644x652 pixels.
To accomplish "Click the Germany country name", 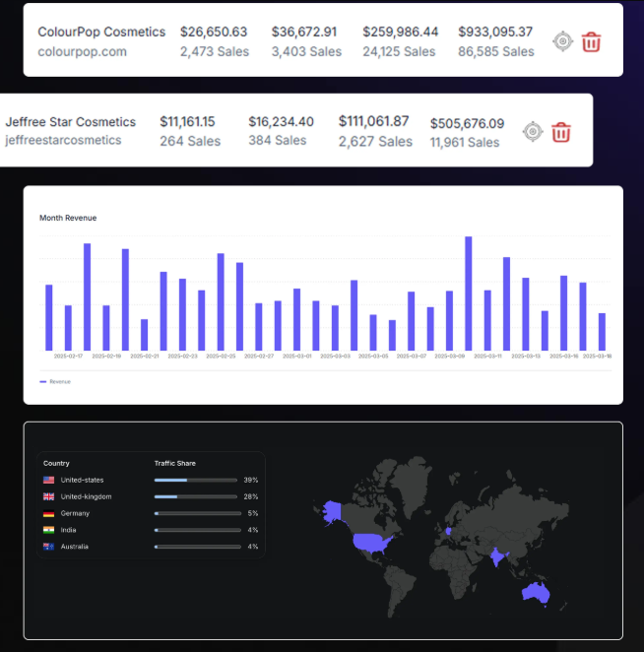I will (x=75, y=513).
